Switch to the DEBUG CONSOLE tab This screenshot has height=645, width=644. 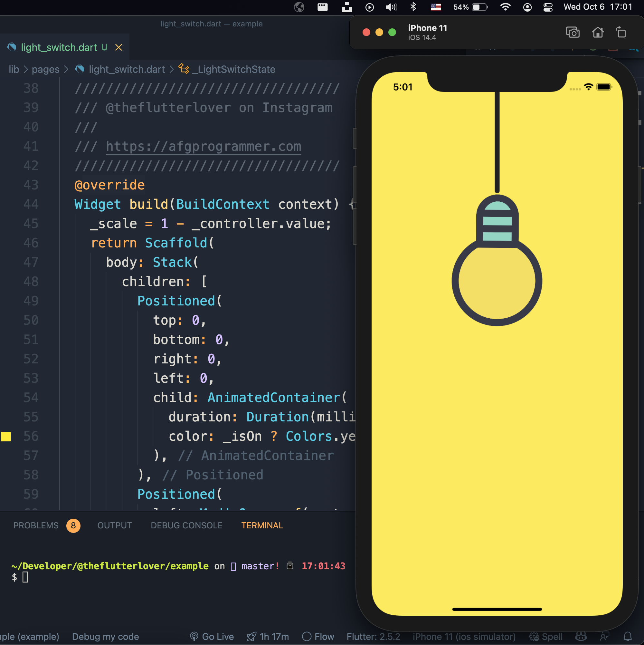click(x=186, y=525)
